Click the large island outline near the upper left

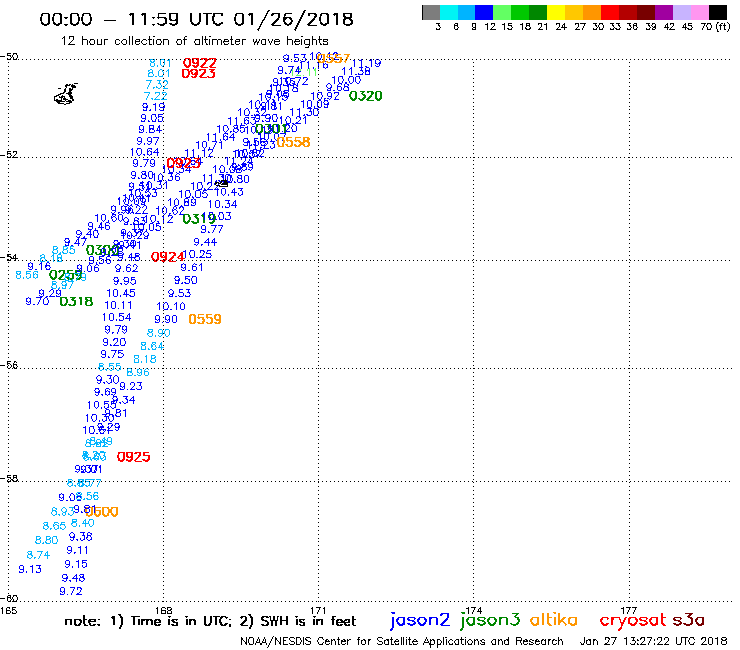66,93
